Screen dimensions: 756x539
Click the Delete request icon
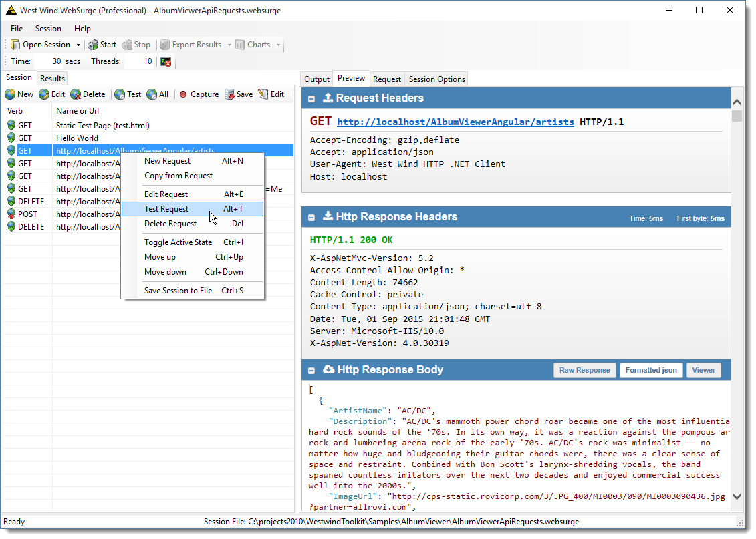pyautogui.click(x=76, y=94)
